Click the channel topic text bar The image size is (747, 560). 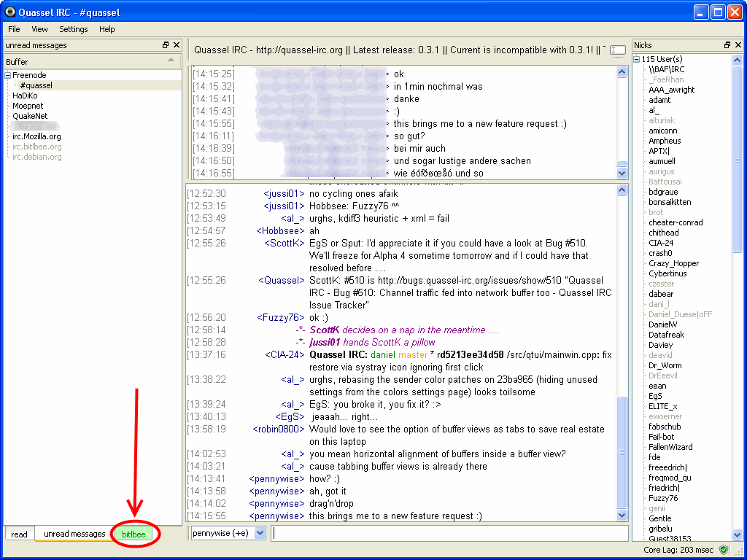[x=400, y=50]
